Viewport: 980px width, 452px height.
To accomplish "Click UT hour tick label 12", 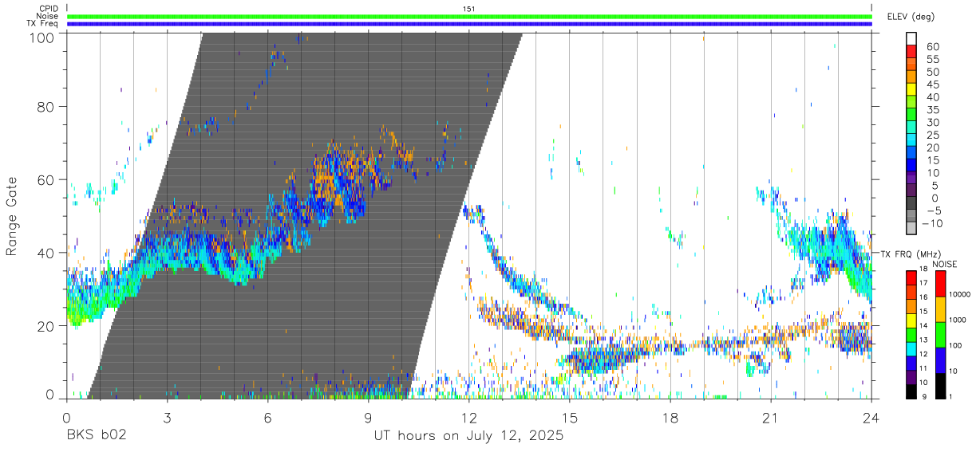I will pyautogui.click(x=469, y=418).
